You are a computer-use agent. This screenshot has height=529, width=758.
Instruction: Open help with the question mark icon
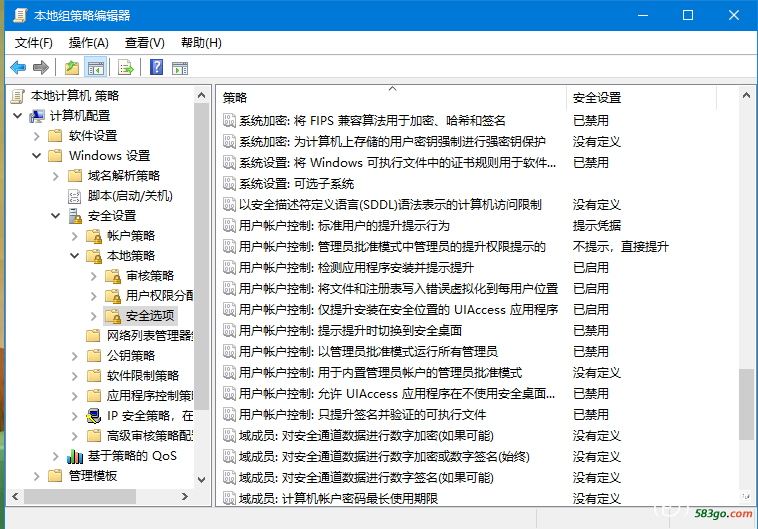point(157,68)
